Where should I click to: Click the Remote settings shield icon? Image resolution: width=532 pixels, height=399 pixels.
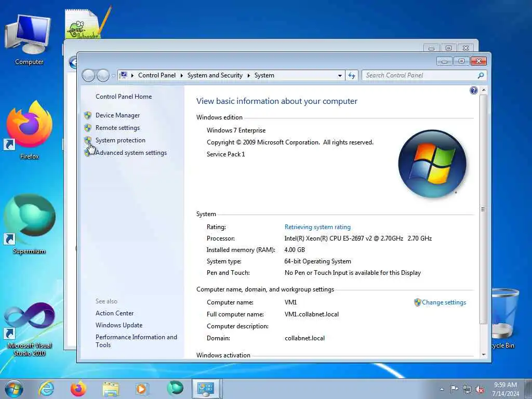pos(87,128)
